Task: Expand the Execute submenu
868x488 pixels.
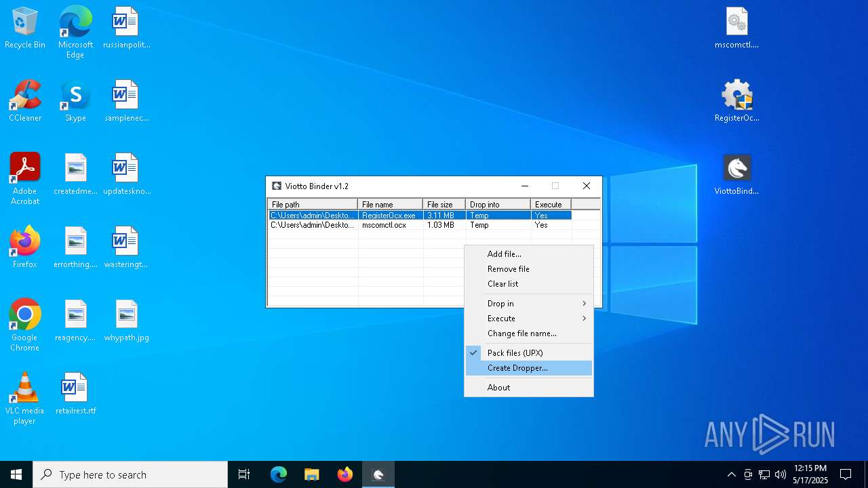Action: point(529,318)
